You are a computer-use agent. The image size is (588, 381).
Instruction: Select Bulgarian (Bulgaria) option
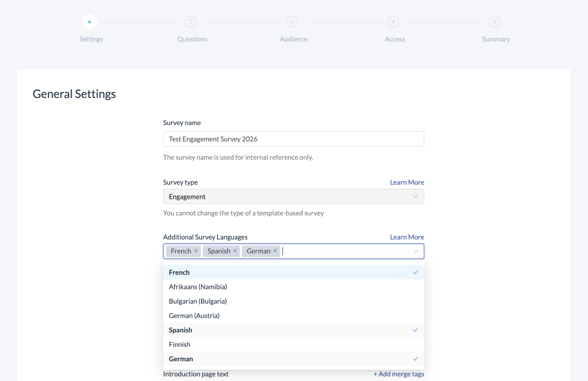pyautogui.click(x=293, y=301)
